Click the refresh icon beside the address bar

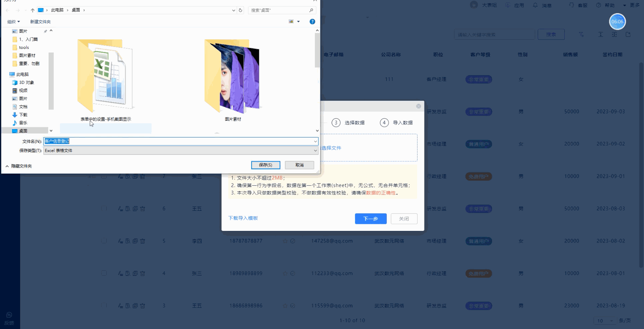coord(240,10)
